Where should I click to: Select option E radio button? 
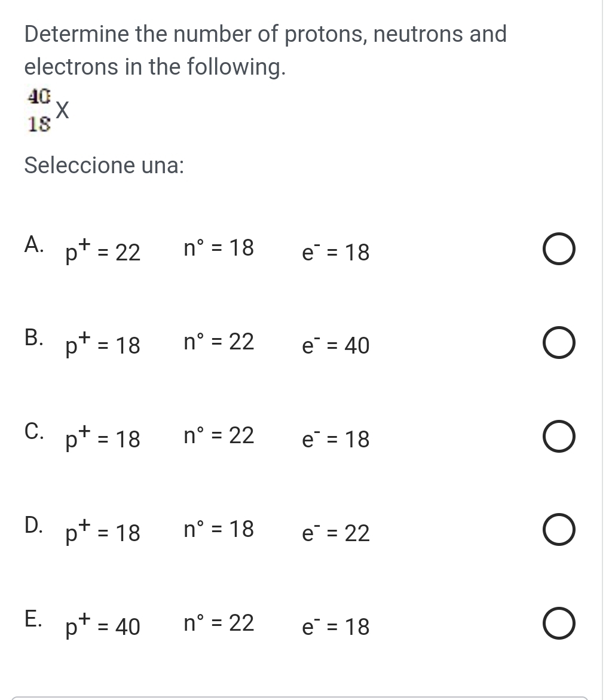560,624
